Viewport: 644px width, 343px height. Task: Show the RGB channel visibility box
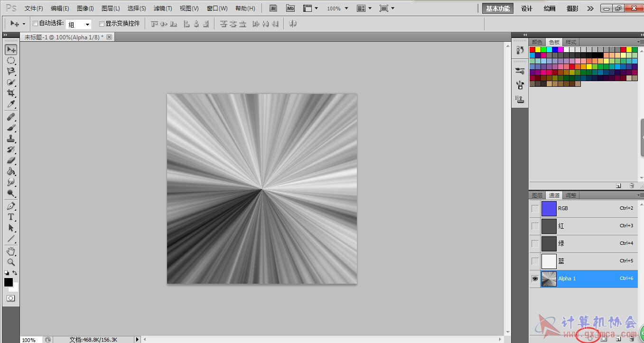535,208
